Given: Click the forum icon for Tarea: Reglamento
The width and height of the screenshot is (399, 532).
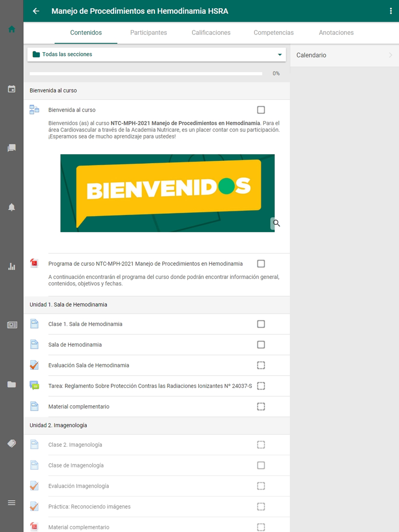Looking at the screenshot, I should [34, 386].
